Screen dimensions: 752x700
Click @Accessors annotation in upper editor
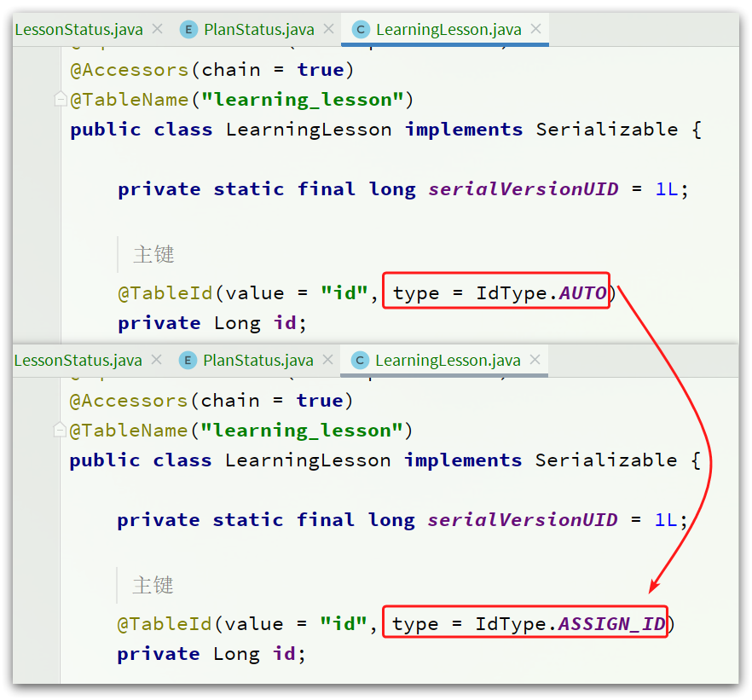[x=130, y=70]
